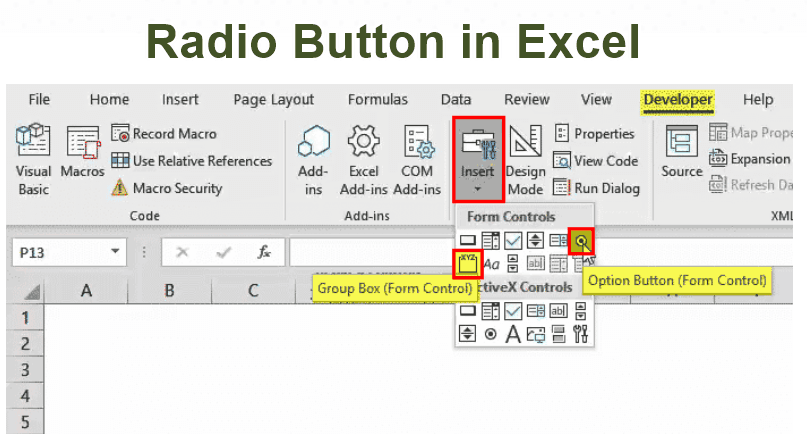This screenshot has height=434, width=807.
Task: Expand the Name Box dropdown arrow
Action: coord(115,252)
